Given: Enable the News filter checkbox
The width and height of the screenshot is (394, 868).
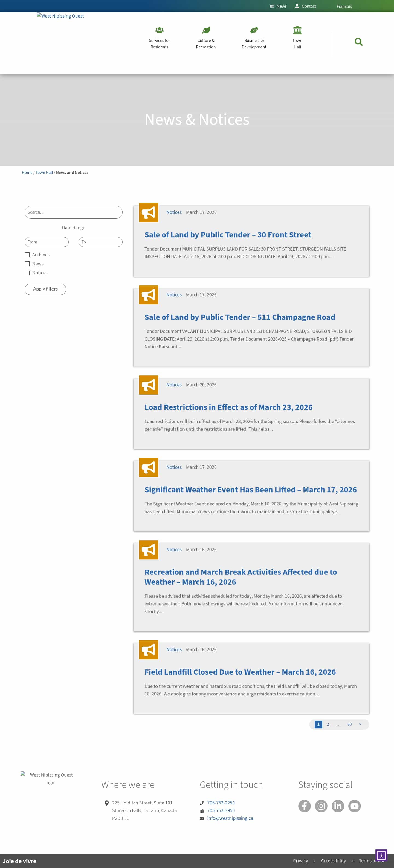Looking at the screenshot, I should [x=27, y=264].
